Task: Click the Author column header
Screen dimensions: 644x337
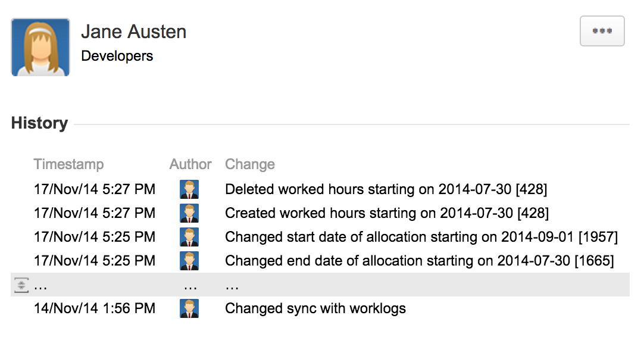Action: pyautogui.click(x=190, y=164)
